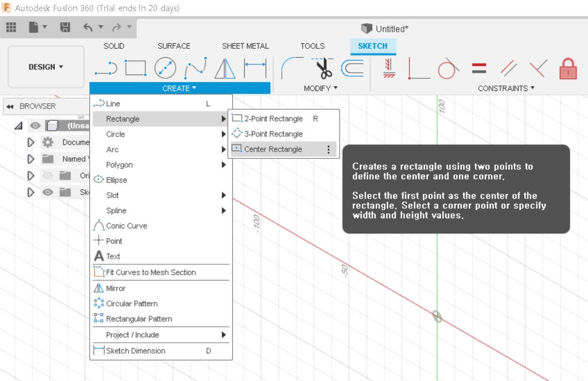Toggle visibility of the Sketches folder
Viewport: 588px width, 381px height.
tap(48, 192)
